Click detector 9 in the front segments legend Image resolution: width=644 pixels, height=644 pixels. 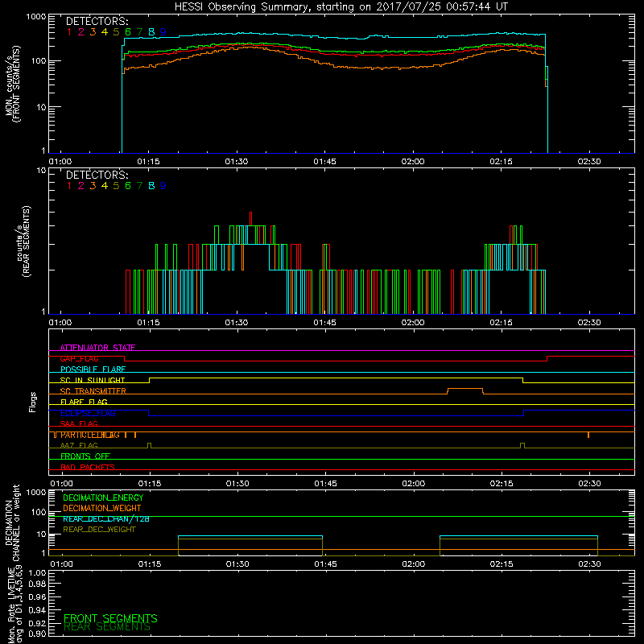(163, 31)
